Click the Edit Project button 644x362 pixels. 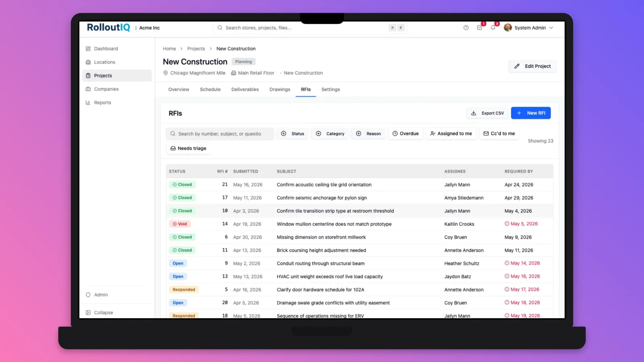pos(532,66)
